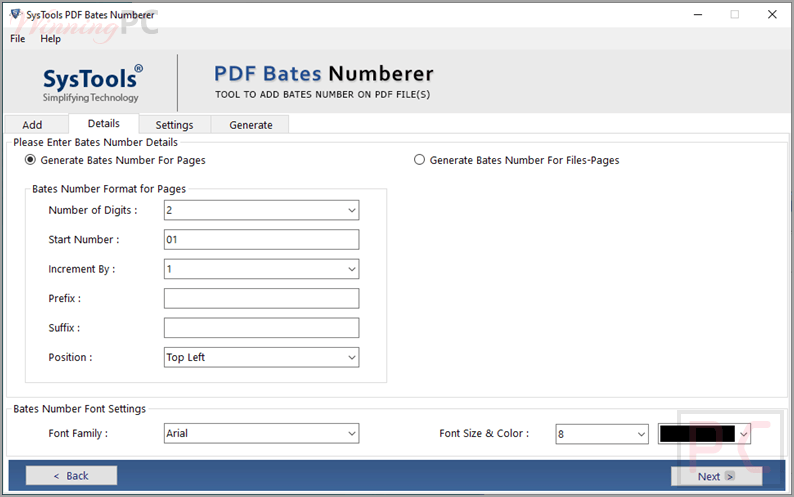
Task: Open the font size dropdown showing 8
Action: (602, 434)
